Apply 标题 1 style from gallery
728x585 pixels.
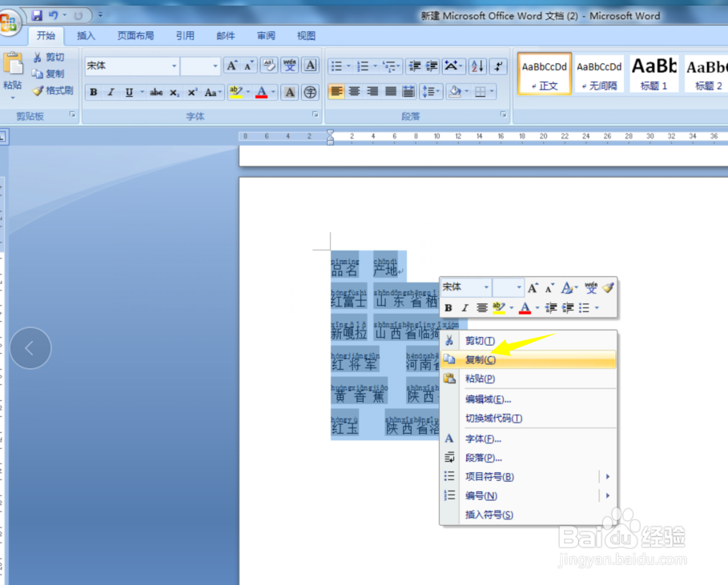click(654, 74)
